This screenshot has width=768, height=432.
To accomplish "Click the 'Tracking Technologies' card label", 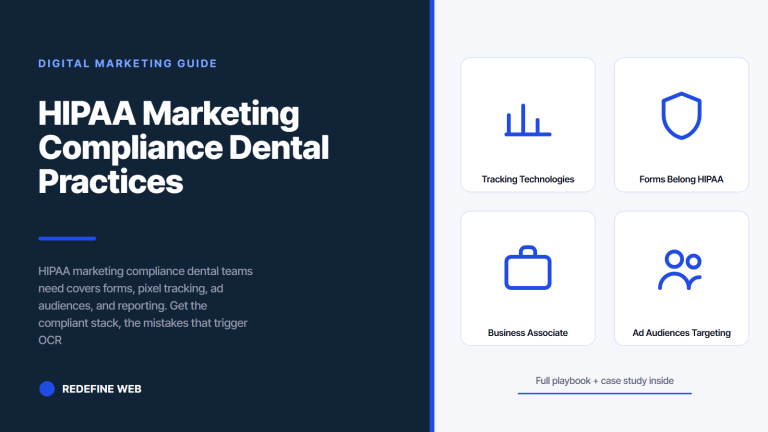I will point(528,179).
